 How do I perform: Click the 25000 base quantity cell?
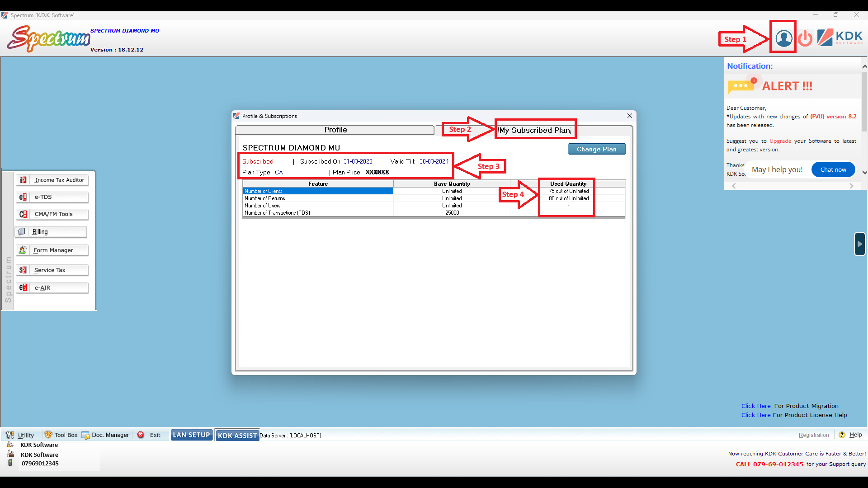click(452, 213)
